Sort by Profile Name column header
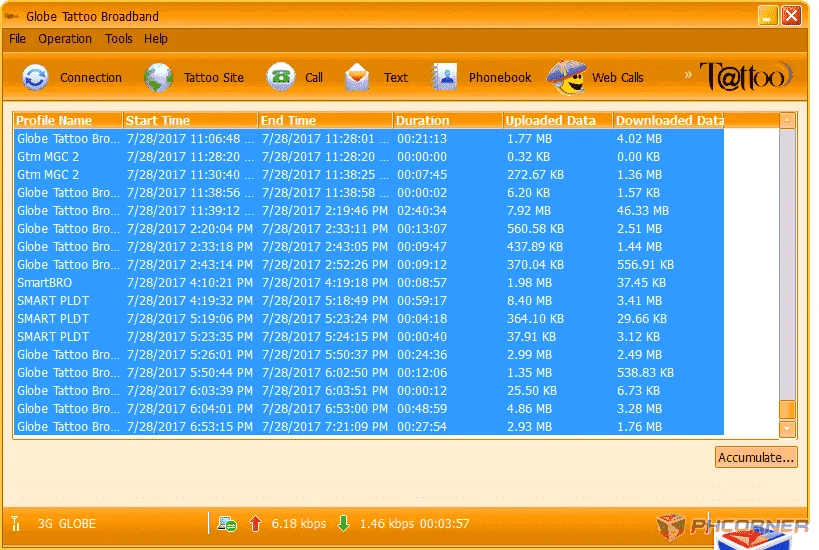This screenshot has width=819, height=550. click(68, 120)
